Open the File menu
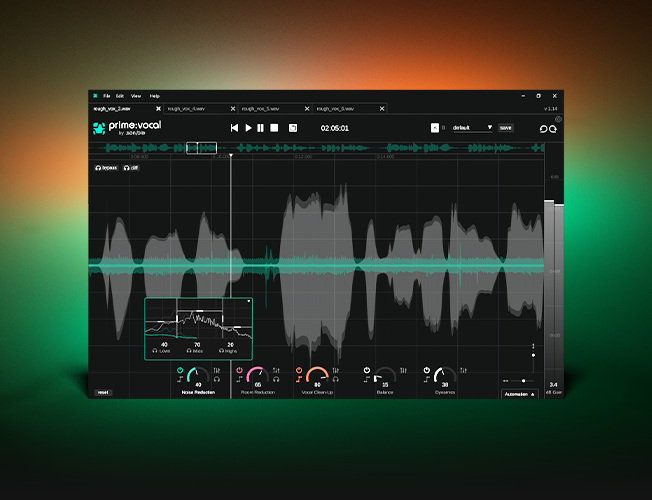Viewport: 652px width, 500px height. click(107, 96)
